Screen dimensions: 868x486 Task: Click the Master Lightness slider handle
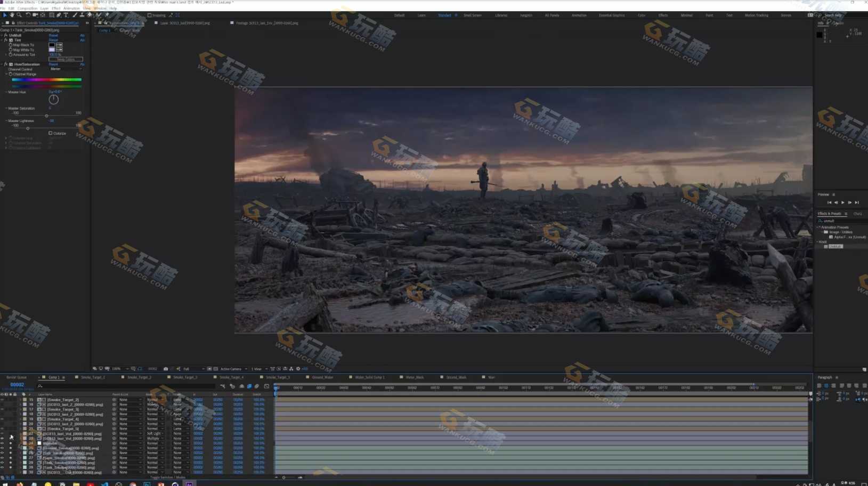(28, 128)
